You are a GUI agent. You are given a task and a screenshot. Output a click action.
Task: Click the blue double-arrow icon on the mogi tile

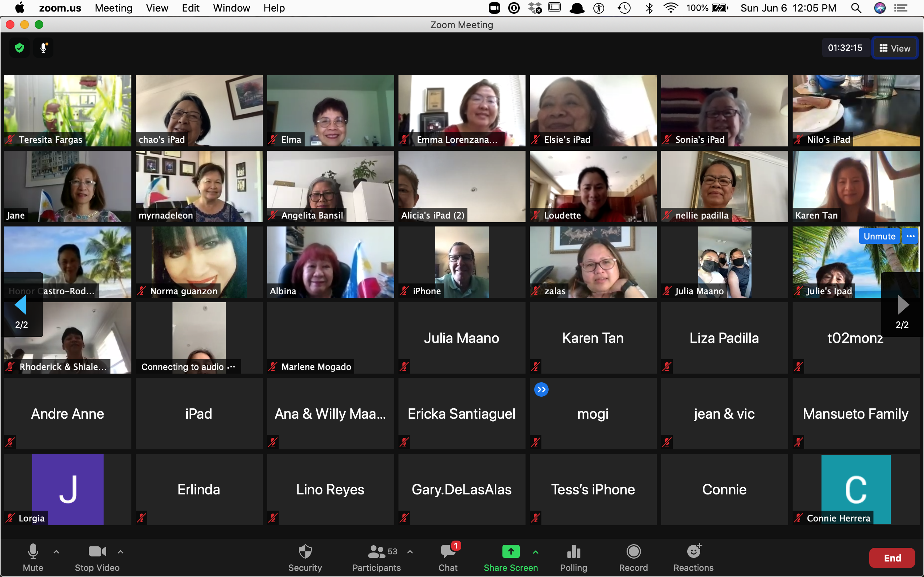tap(541, 389)
